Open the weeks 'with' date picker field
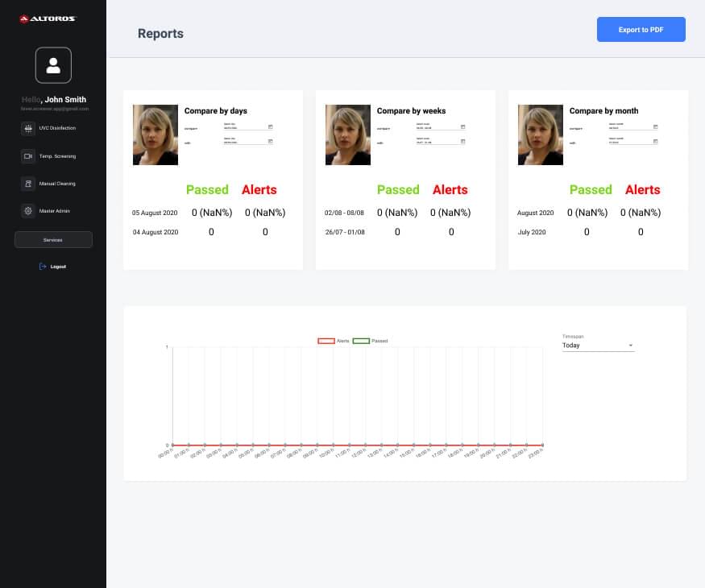The width and height of the screenshot is (705, 588). click(437, 142)
